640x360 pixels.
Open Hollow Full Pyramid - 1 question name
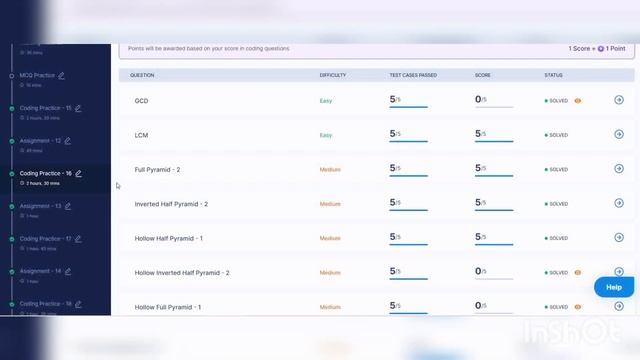click(168, 307)
